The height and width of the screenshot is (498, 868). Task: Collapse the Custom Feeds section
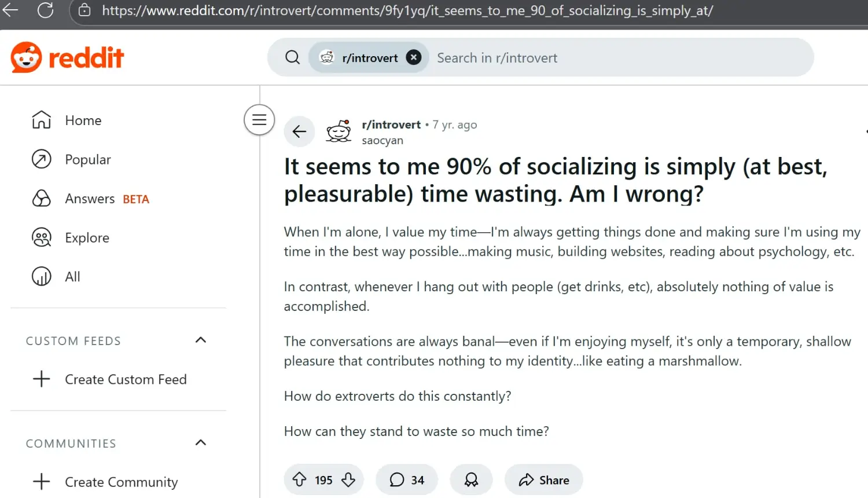click(201, 340)
